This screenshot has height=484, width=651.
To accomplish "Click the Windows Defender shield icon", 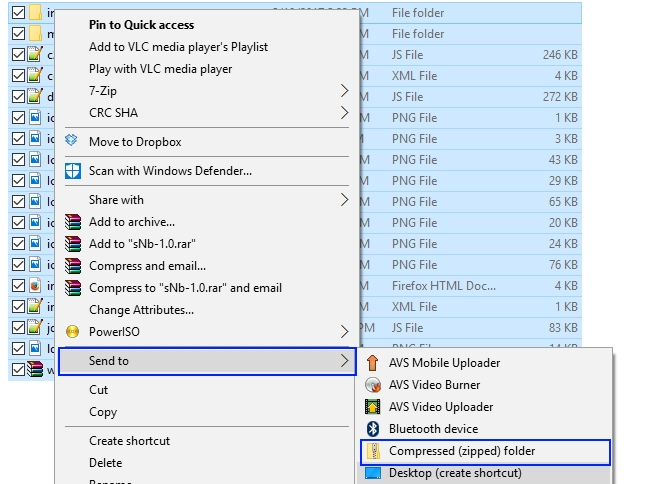I will click(x=73, y=171).
